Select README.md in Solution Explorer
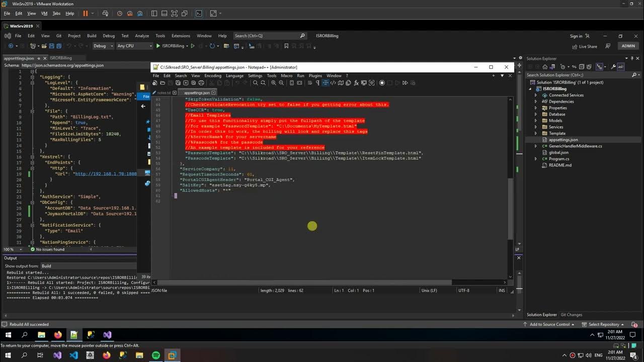 [x=560, y=165]
